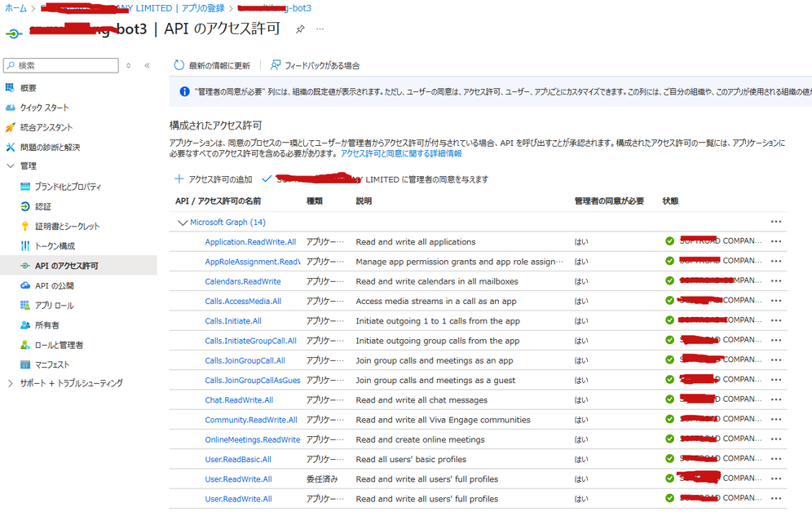Click API / アクセス許可の名前 column header
Viewport: 812px width, 516px height.
tap(218, 201)
